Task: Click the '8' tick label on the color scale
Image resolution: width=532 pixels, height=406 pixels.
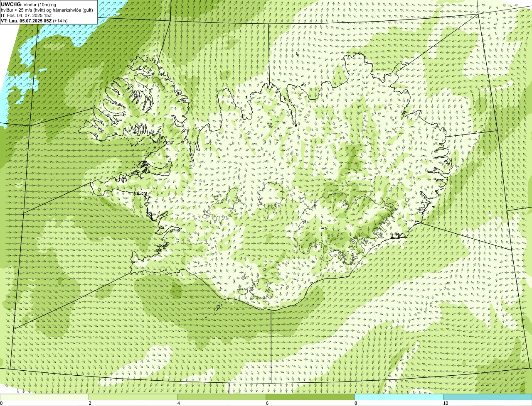Action: click(355, 403)
